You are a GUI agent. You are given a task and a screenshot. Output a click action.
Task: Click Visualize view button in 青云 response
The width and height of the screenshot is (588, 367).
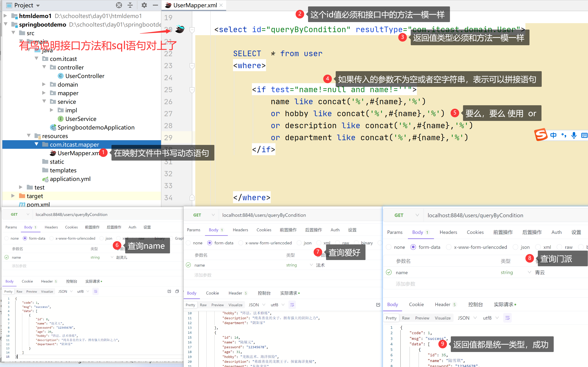tap(443, 318)
